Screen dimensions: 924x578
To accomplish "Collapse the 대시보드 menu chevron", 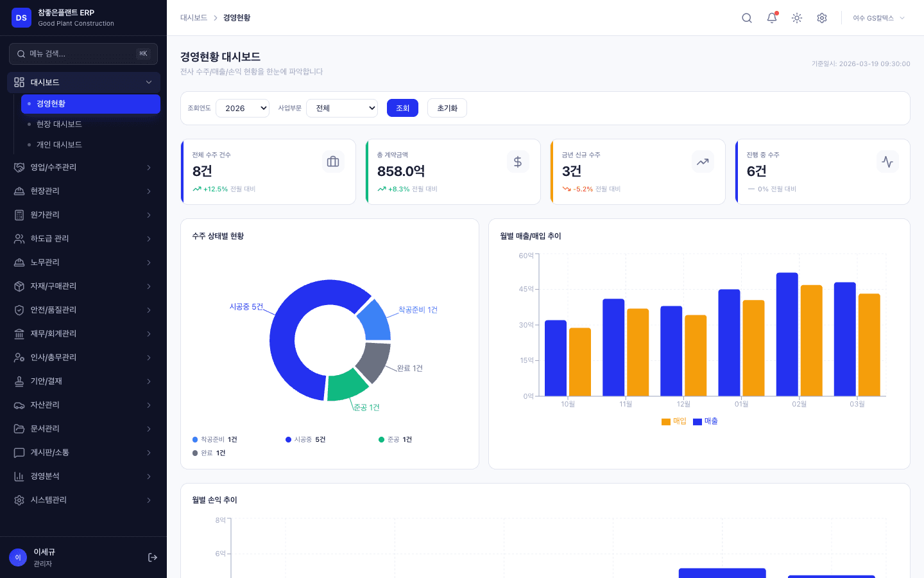I will 149,82.
